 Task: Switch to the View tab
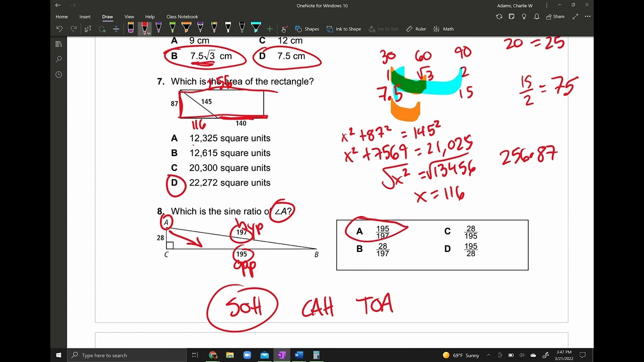129,17
